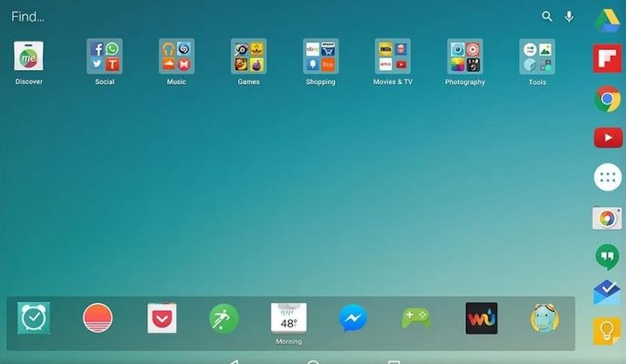Open the Discover app

pos(29,57)
